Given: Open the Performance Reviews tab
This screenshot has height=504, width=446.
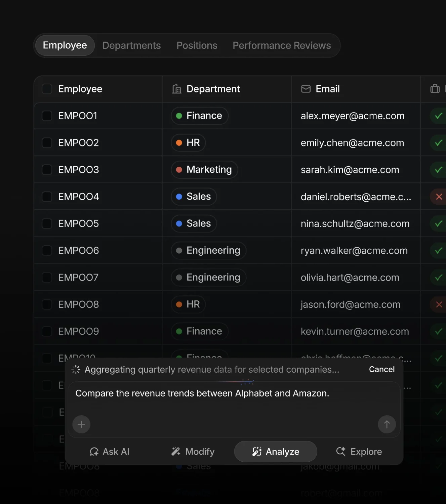Looking at the screenshot, I should point(282,45).
